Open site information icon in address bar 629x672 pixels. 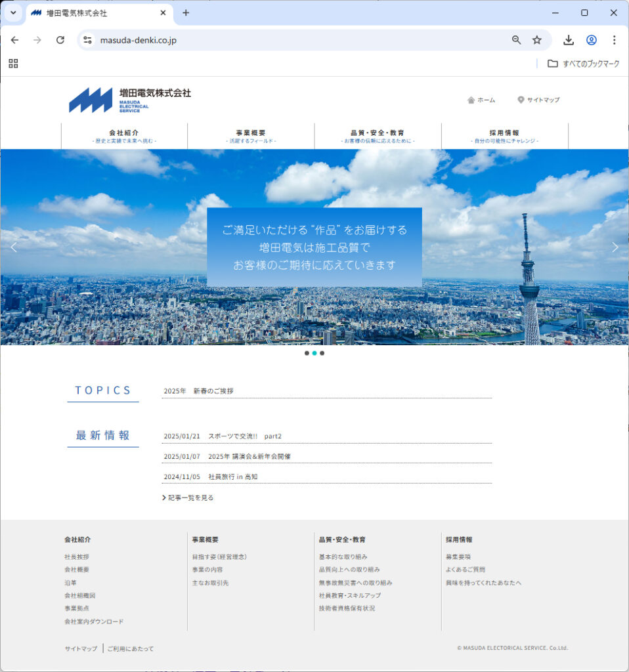[x=87, y=40]
